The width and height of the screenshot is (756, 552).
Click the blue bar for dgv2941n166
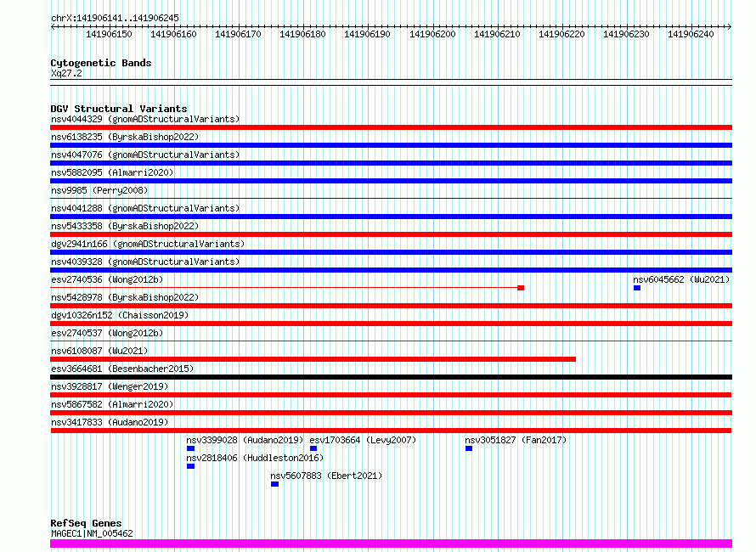pyautogui.click(x=391, y=252)
